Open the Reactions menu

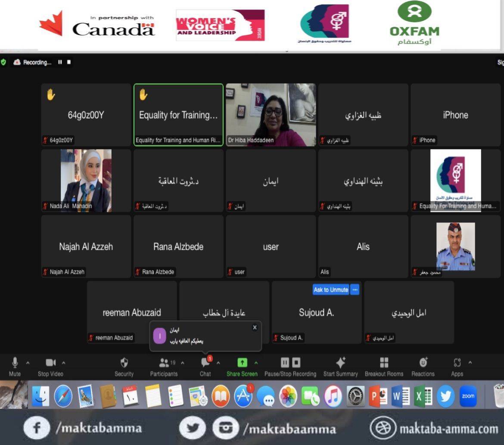(x=423, y=363)
